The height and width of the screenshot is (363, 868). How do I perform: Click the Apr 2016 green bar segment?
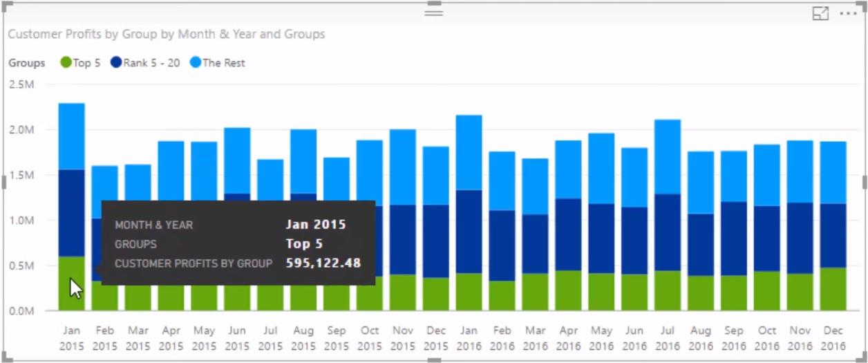coord(568,290)
